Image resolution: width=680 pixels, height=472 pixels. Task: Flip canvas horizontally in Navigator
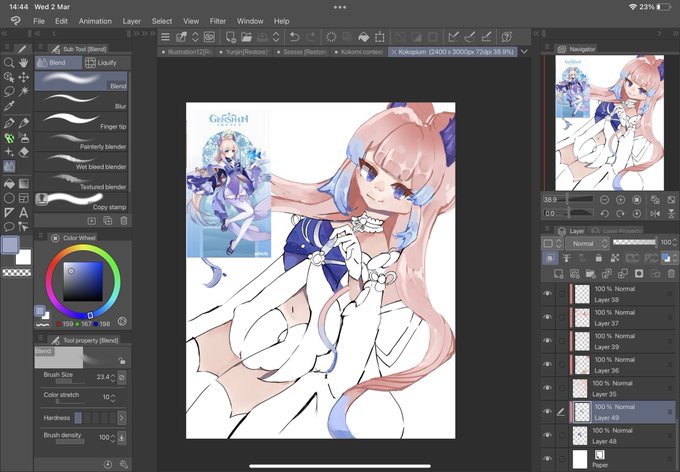pyautogui.click(x=655, y=213)
